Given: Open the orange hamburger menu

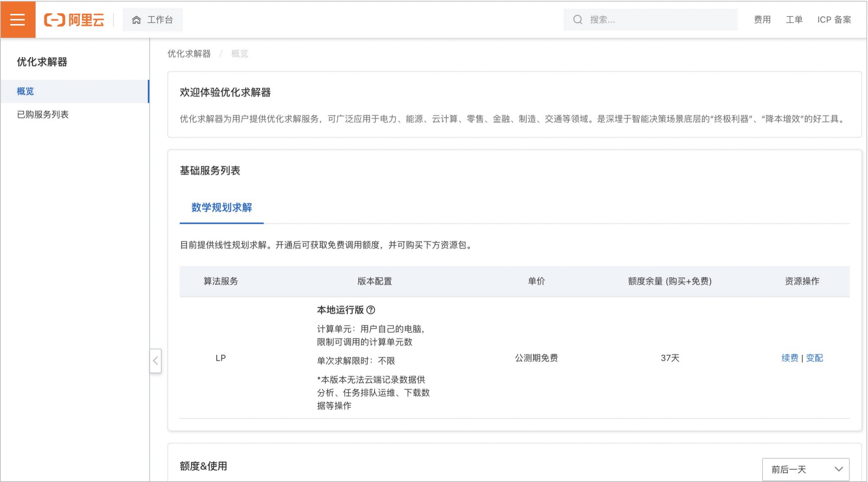Looking at the screenshot, I should pyautogui.click(x=18, y=20).
